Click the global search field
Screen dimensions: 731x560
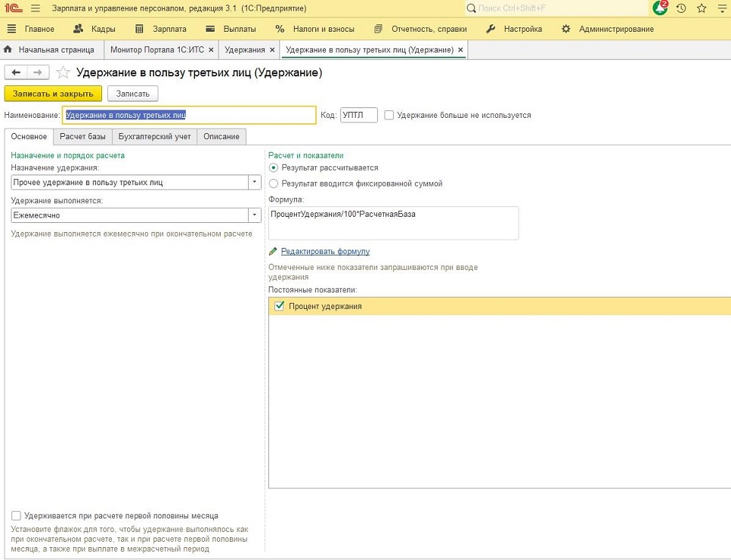click(556, 8)
